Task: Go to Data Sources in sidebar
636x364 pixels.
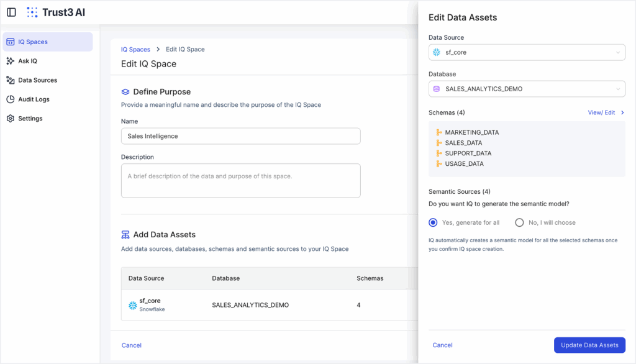Action: 37,80
